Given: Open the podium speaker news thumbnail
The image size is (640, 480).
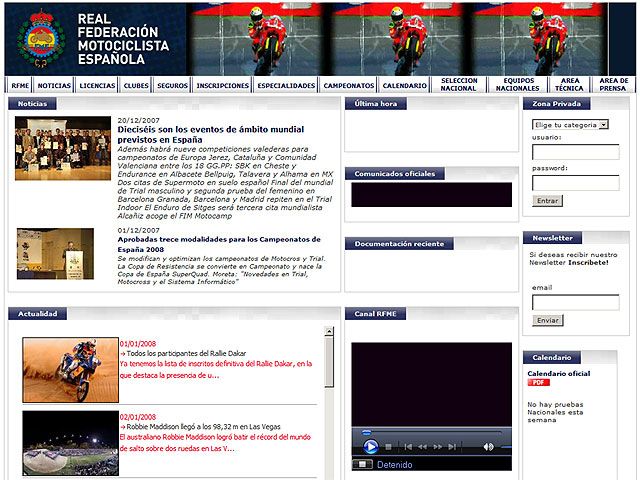Looking at the screenshot, I should pos(55,254).
